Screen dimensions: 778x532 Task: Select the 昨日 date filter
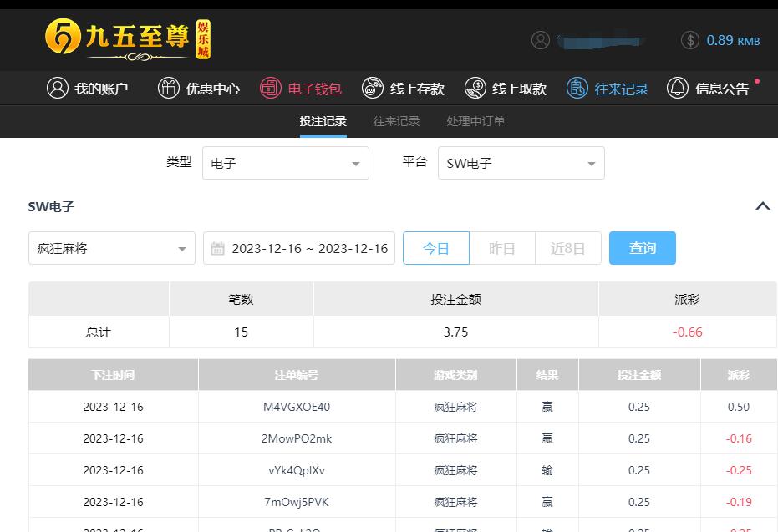(x=502, y=248)
